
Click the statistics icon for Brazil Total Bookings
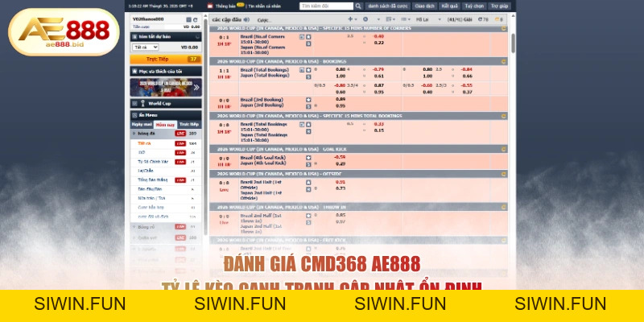[302, 70]
